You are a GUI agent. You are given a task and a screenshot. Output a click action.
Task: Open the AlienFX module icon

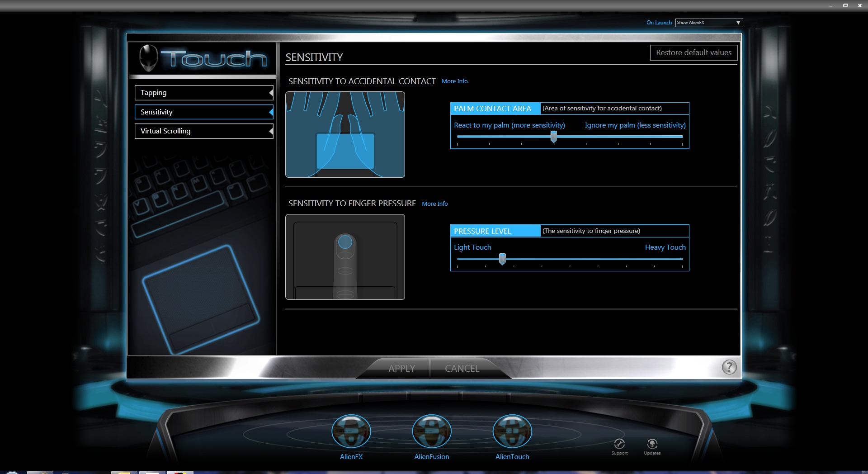pos(351,431)
